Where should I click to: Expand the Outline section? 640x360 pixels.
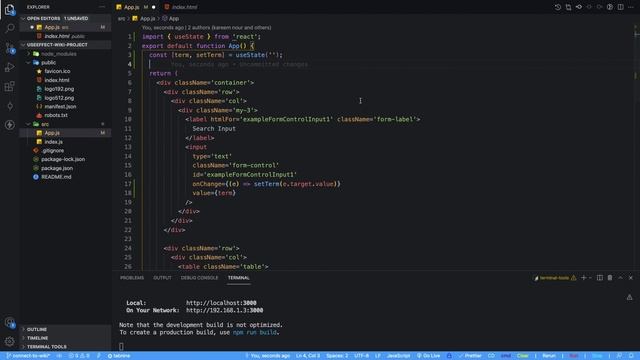(x=37, y=329)
